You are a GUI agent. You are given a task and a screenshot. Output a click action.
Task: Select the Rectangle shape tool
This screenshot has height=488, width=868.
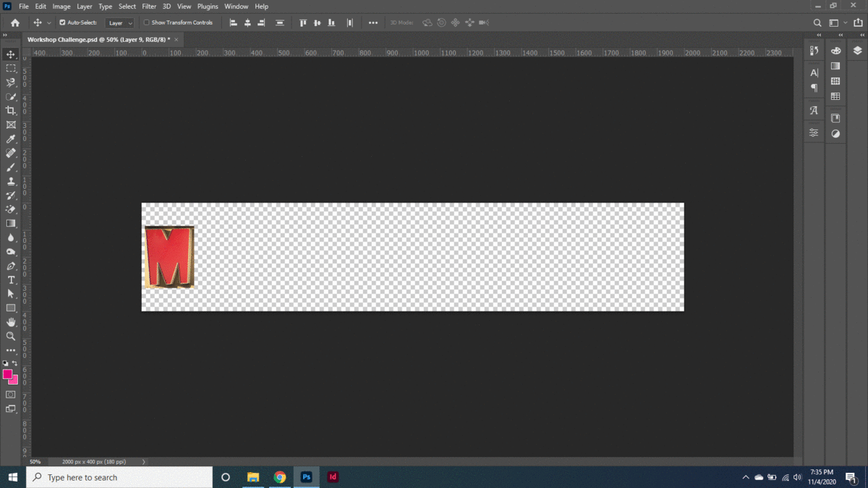tap(11, 308)
